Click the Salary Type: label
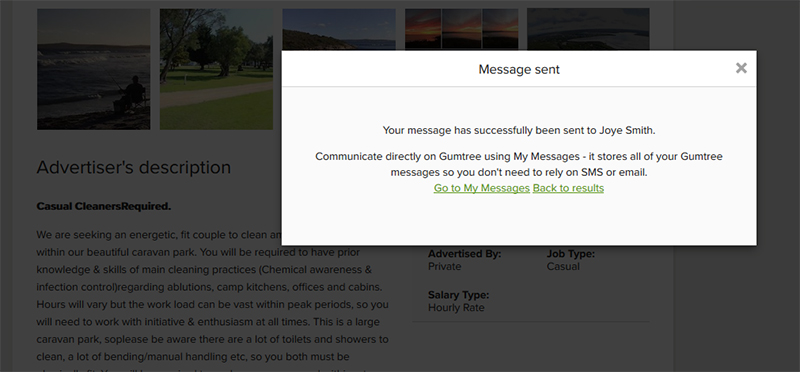This screenshot has height=372, width=800. tap(458, 295)
